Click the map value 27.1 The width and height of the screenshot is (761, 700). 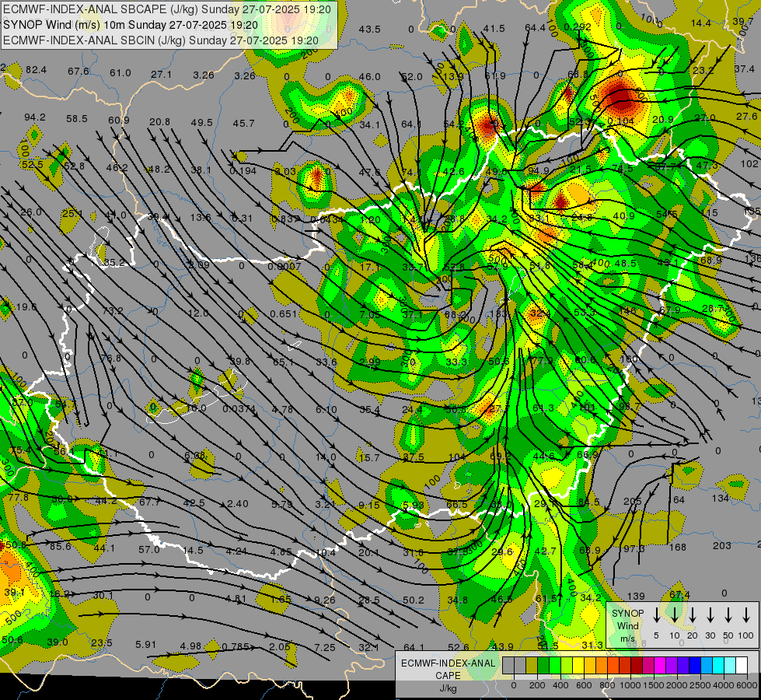pos(161,75)
